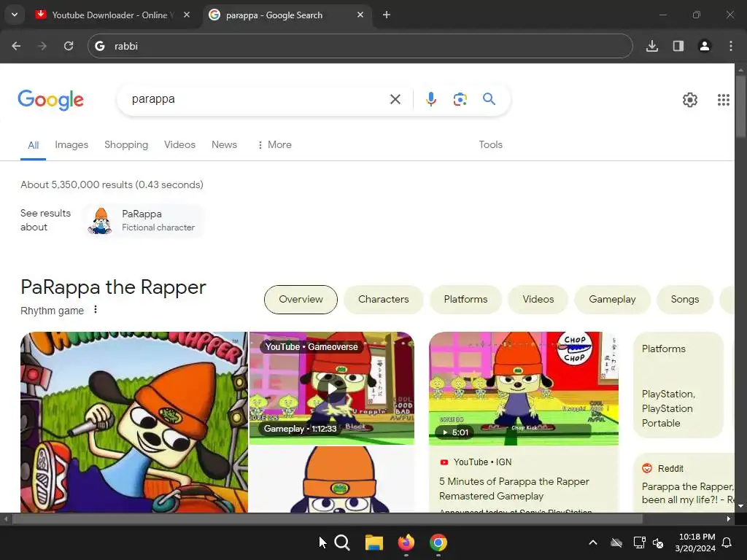Viewport: 747px width, 560px height.
Task: Launch File Explorer from taskbar
Action: click(x=374, y=542)
